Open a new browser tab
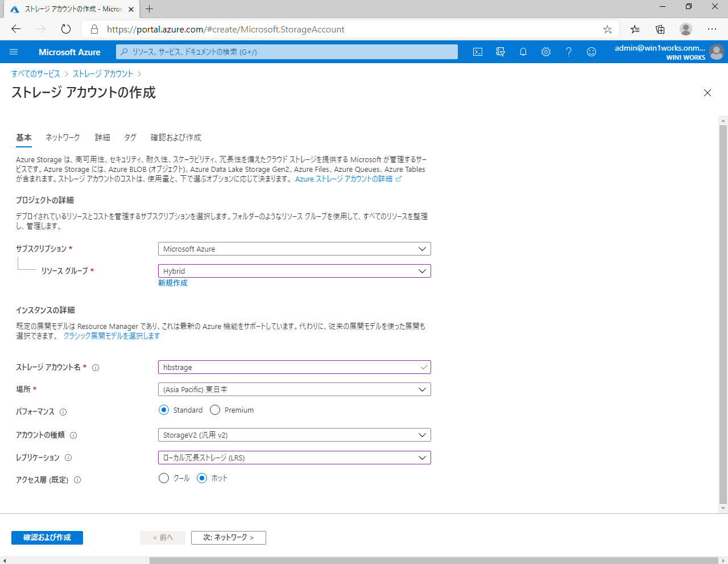Viewport: 728px width, 564px height. [150, 9]
